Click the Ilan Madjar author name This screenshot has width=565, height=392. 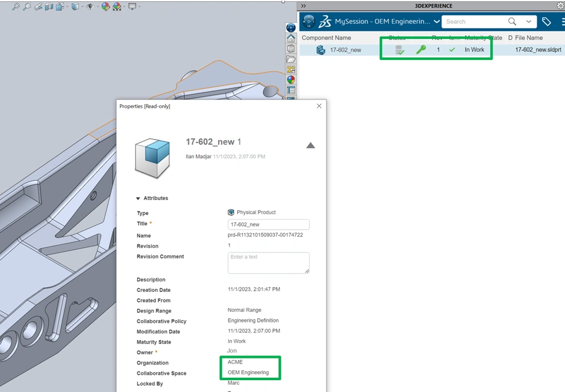coord(198,157)
